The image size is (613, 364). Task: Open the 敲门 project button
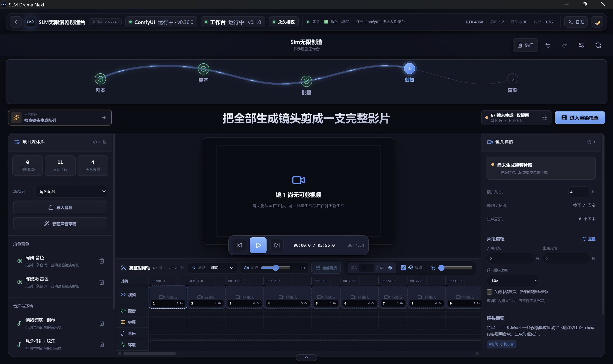point(525,45)
